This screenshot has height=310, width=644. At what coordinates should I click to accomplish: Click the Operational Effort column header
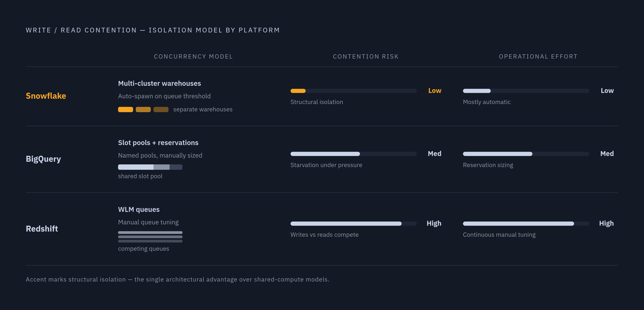(538, 57)
